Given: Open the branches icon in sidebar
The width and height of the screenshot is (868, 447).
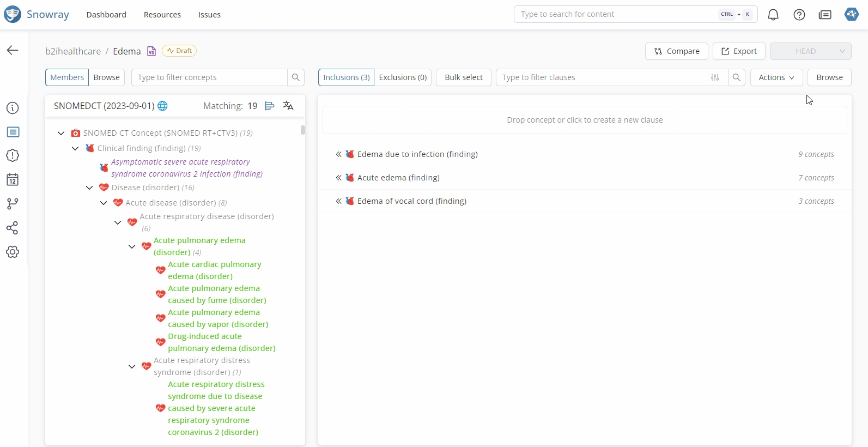Looking at the screenshot, I should (13, 204).
